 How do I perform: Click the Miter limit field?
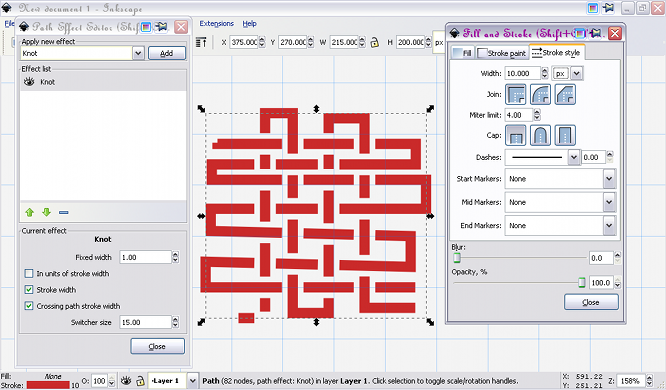(x=519, y=115)
